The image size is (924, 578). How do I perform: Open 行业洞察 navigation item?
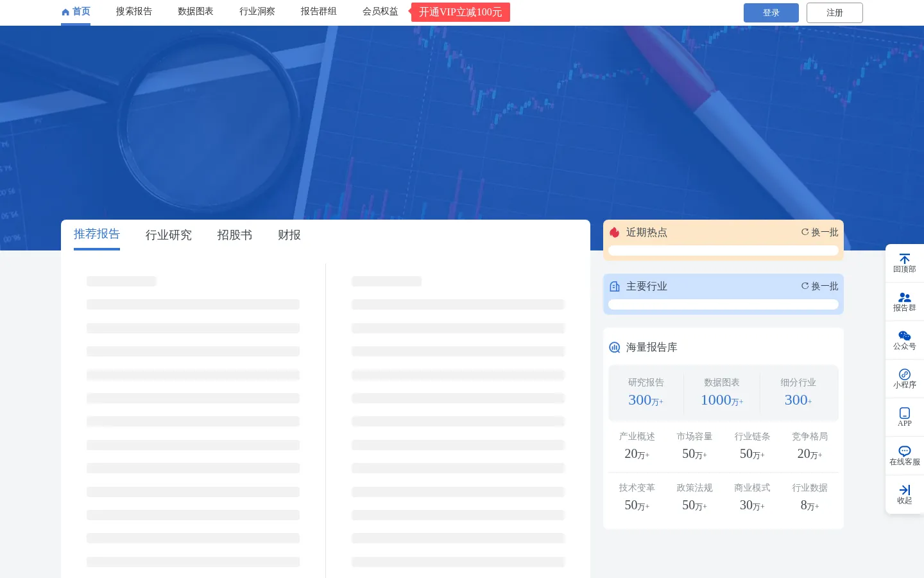tap(257, 12)
